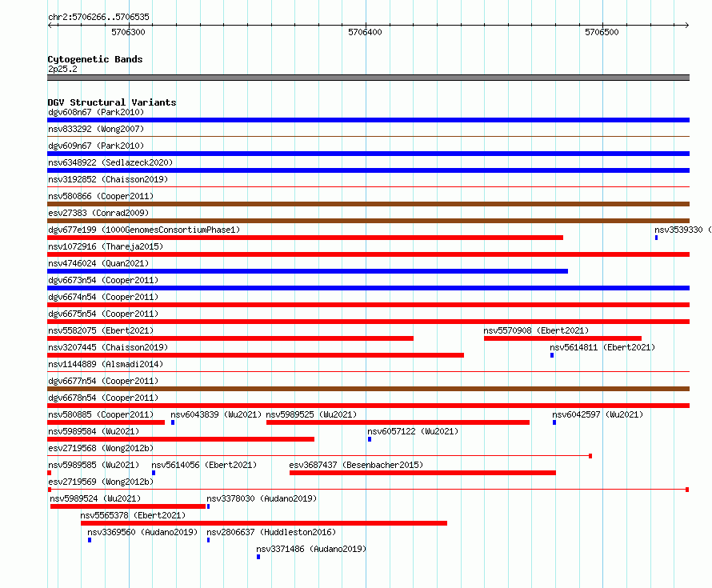The image size is (712, 588).
Task: Select dgv6674n54 (Cooper2011) label
Action: [x=103, y=297]
